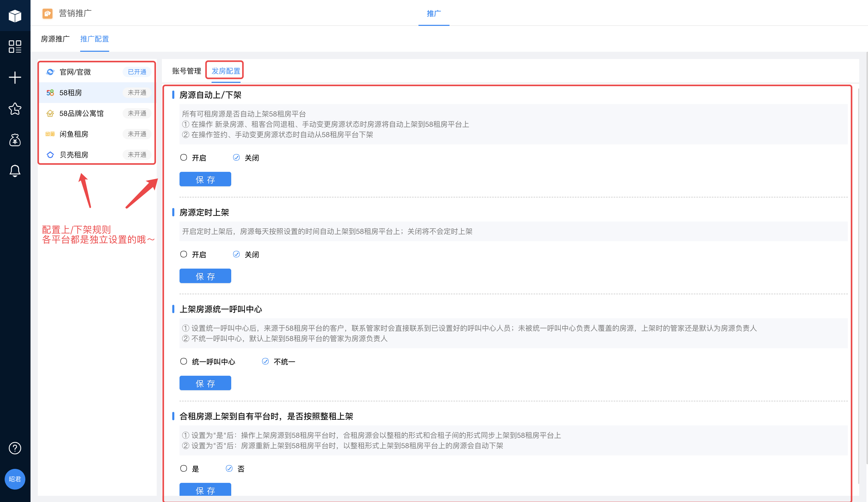Select 58租房 in platform list
The image size is (868, 502).
point(97,92)
